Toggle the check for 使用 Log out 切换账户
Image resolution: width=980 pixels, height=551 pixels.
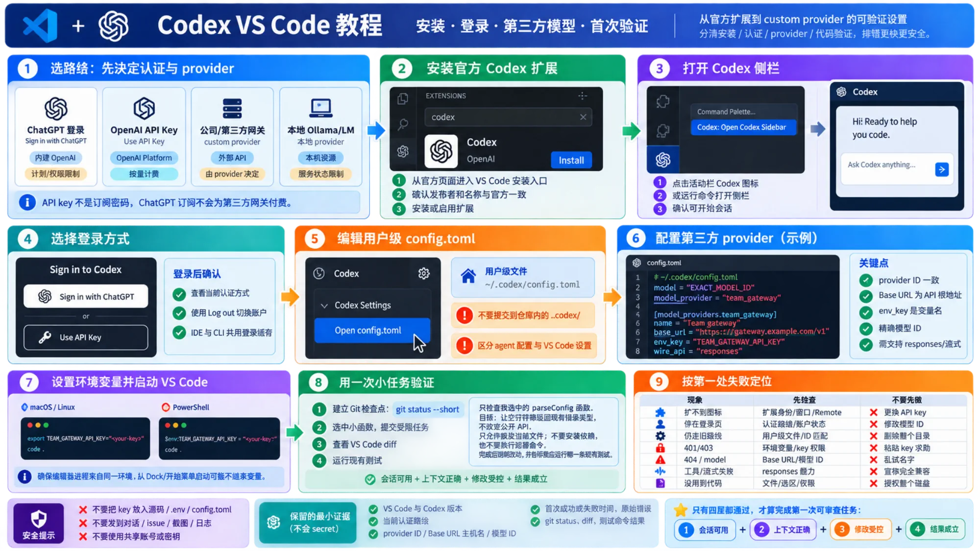tap(179, 313)
